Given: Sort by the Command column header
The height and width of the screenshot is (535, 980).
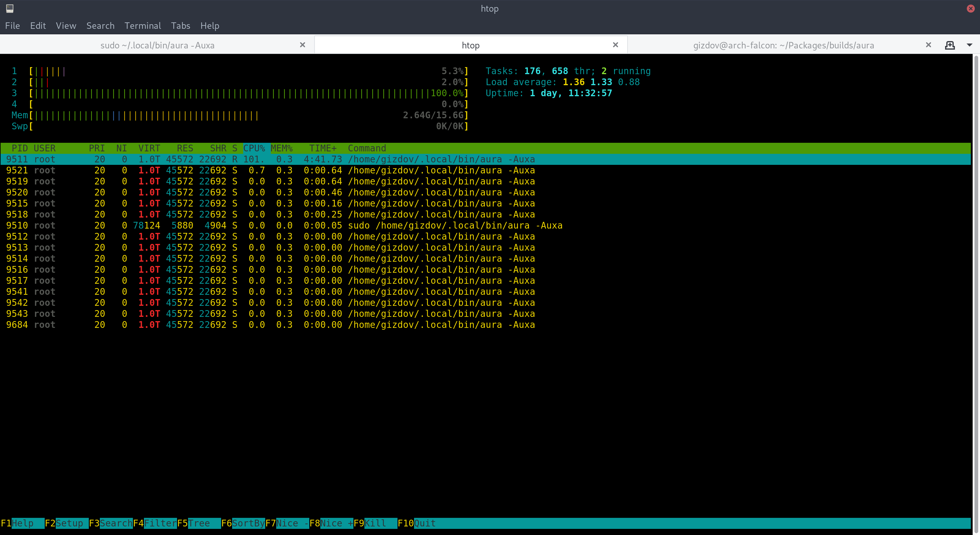Looking at the screenshot, I should 367,148.
